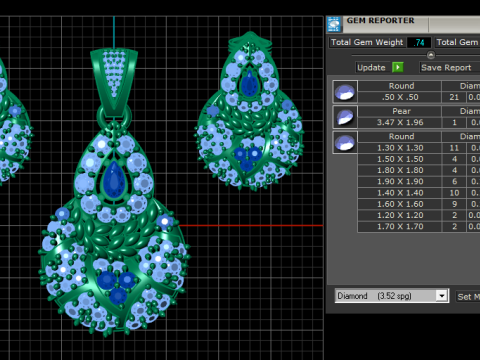Click the Gem Reporter panel icon

[334, 24]
